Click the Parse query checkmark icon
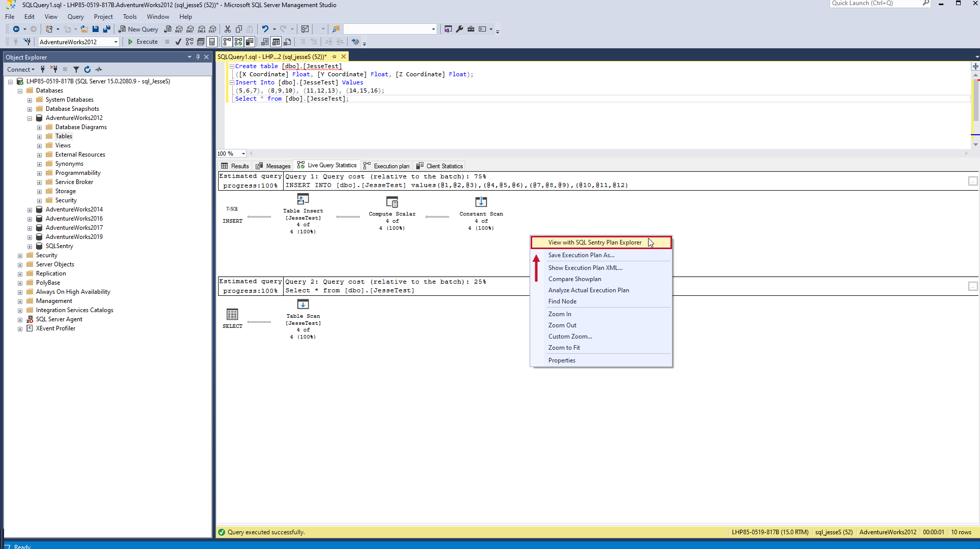Viewport: 980px width, 549px height. [178, 42]
